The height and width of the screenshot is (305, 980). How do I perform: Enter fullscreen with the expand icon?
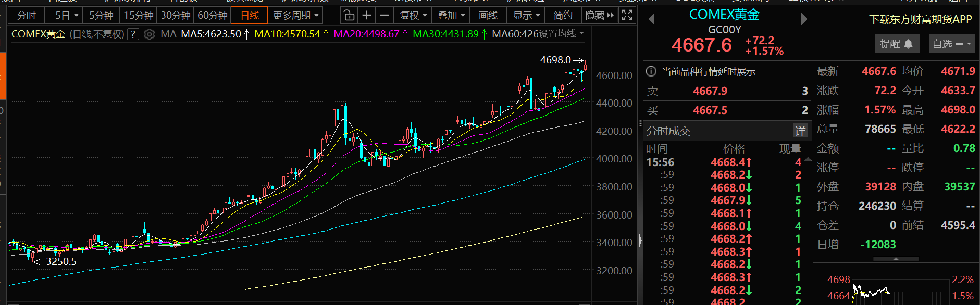(627, 16)
